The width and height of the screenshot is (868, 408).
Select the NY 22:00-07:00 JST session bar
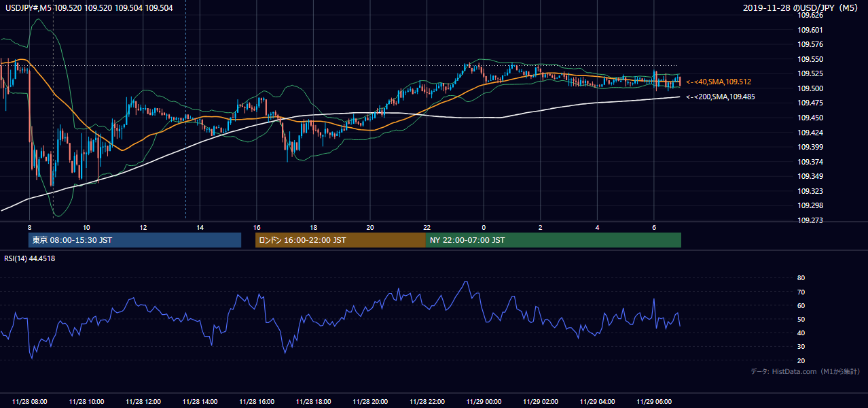(554, 240)
